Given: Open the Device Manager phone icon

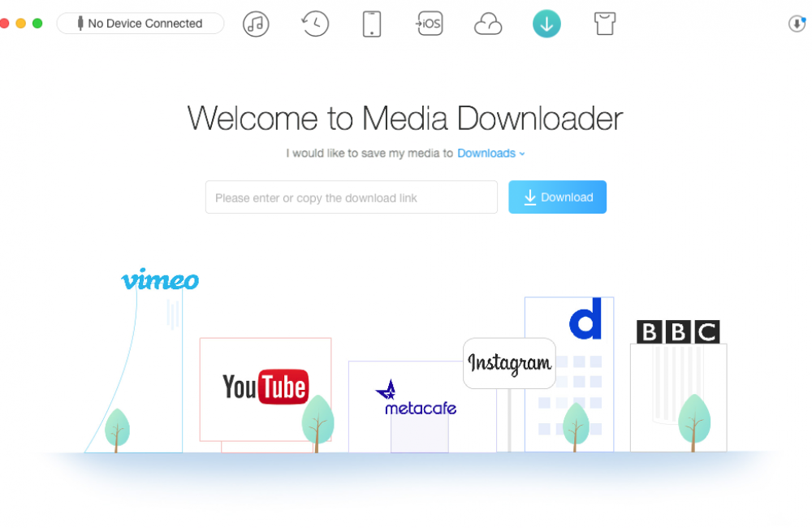Looking at the screenshot, I should 372,24.
